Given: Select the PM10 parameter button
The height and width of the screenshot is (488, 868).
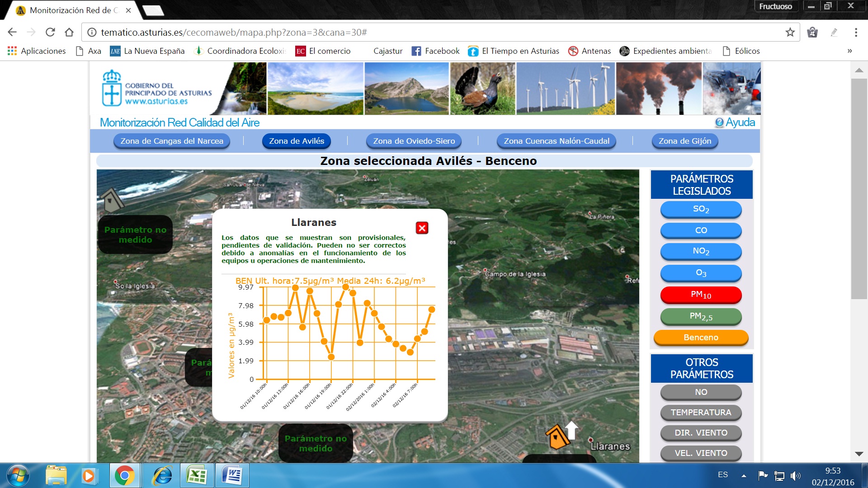Looking at the screenshot, I should tap(701, 295).
